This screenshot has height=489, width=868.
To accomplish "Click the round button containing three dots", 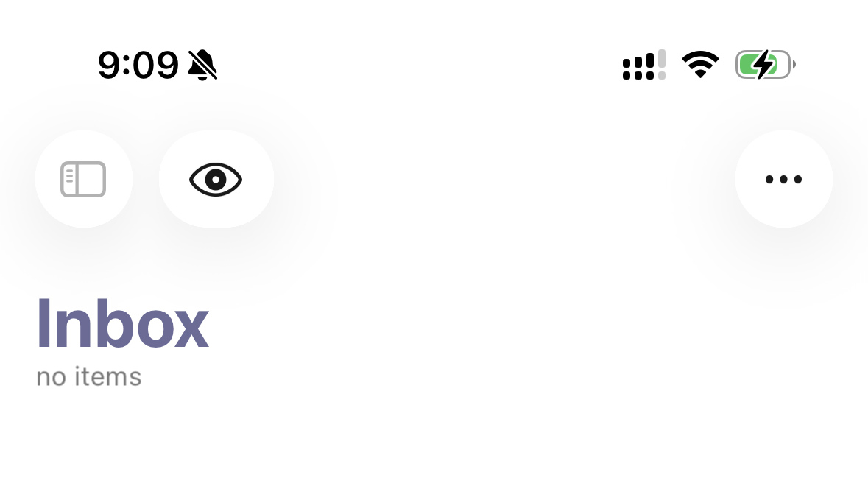I will [783, 179].
